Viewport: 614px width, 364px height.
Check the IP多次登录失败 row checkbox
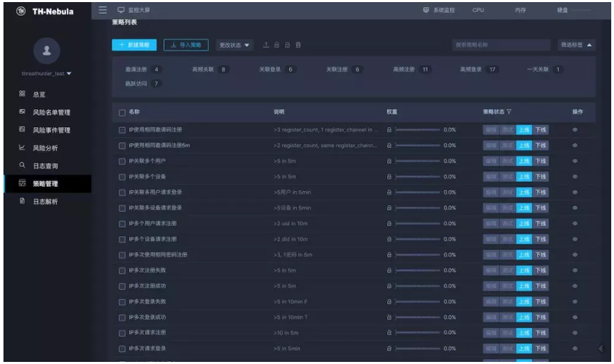(x=122, y=302)
